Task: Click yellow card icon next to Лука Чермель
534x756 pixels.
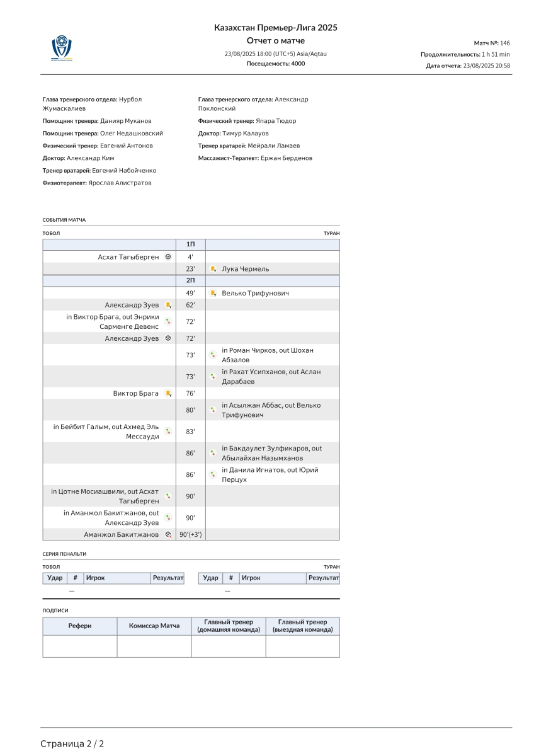Action: [213, 269]
